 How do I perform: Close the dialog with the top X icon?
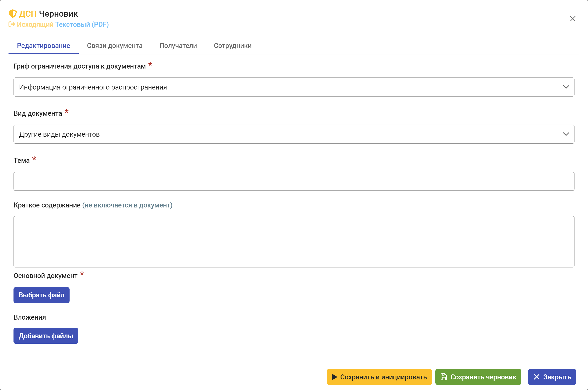[573, 19]
